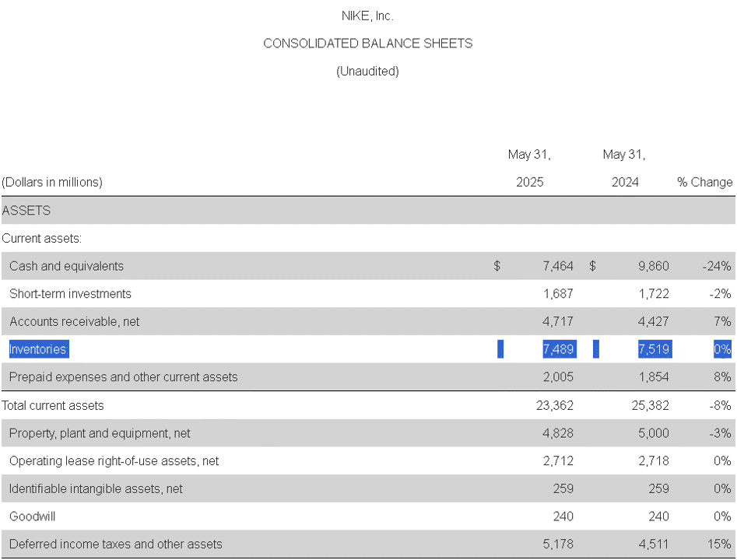737x560 pixels.
Task: Click the 'Total current assets' label
Action: click(53, 405)
